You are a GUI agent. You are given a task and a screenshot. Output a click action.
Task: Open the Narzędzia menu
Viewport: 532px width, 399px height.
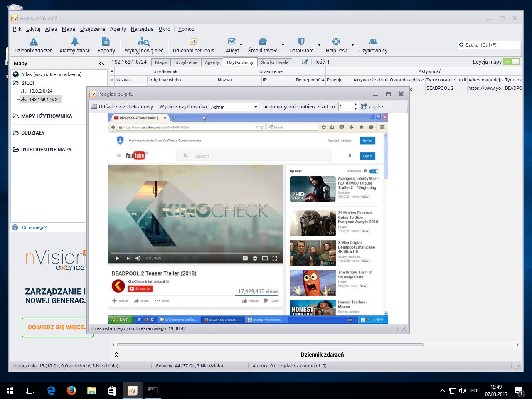pyautogui.click(x=142, y=29)
